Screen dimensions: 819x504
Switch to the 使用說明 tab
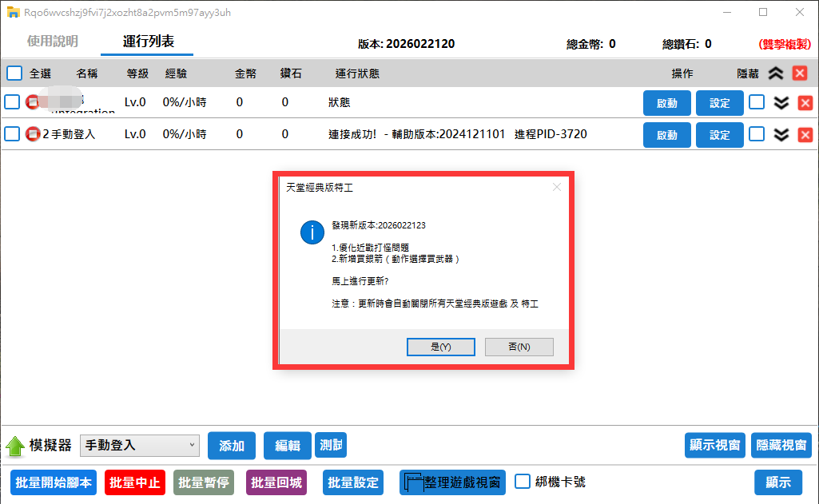(x=53, y=42)
